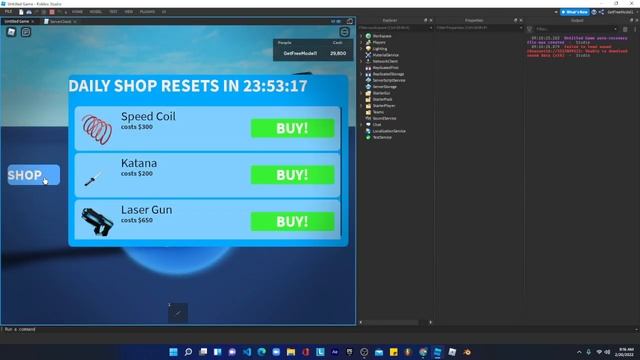The width and height of the screenshot is (640, 360).
Task: Open Windows Start menu
Action: pos(173,352)
